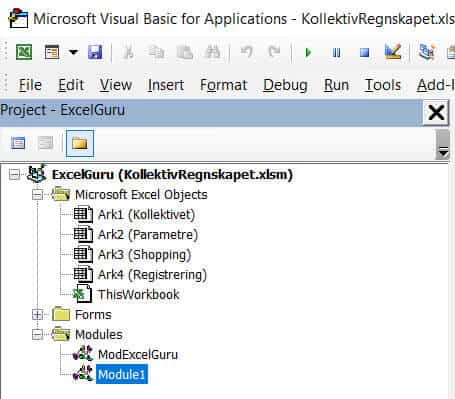Image resolution: width=455 pixels, height=399 pixels.
Task: Open the Insert menu
Action: 166,85
